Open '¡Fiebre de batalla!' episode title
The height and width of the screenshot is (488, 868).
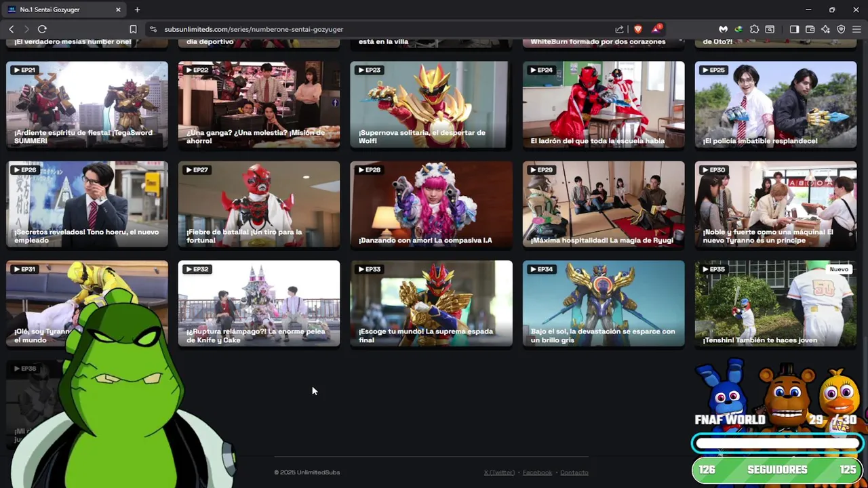coord(244,236)
